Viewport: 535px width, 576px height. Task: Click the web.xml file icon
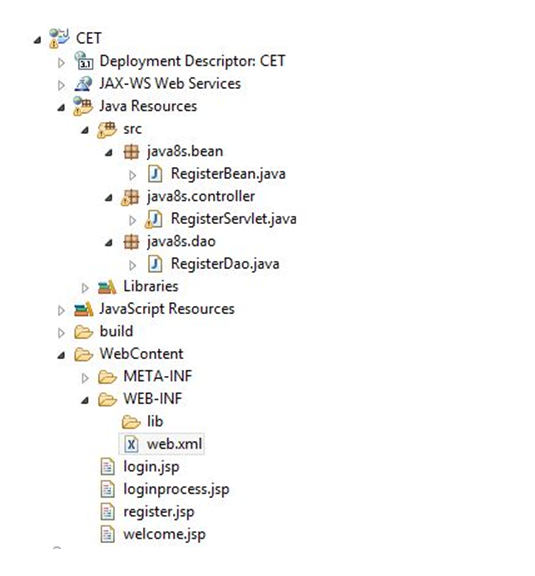(131, 444)
